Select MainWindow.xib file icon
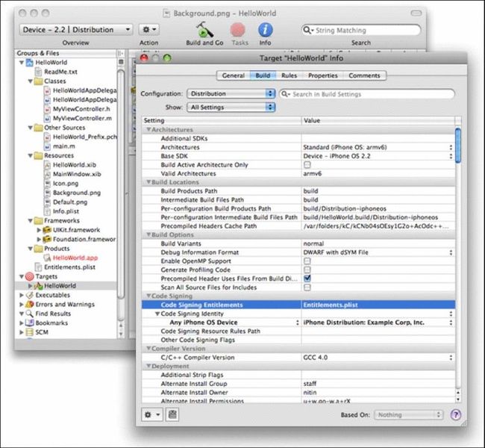Image resolution: width=485 pixels, height=448 pixels. 47,174
